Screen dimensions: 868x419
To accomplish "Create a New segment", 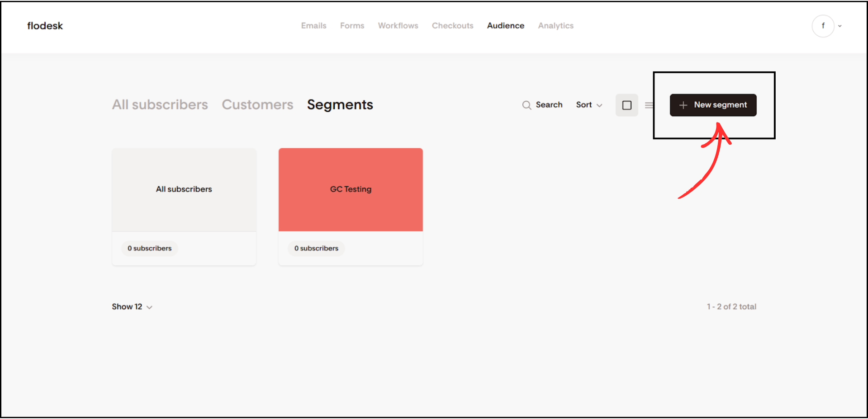I will (713, 105).
